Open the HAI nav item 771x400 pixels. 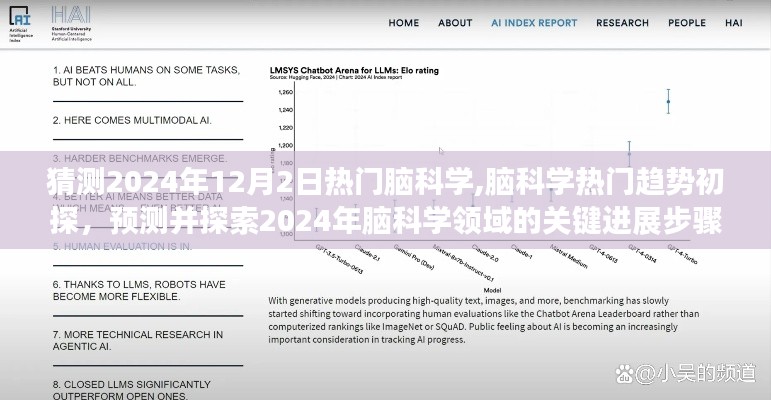(734, 23)
